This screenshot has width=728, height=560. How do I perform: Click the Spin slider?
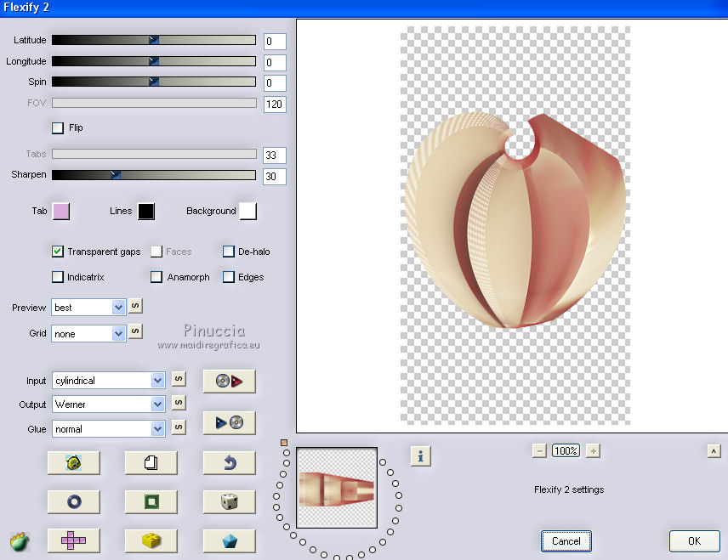tap(154, 82)
